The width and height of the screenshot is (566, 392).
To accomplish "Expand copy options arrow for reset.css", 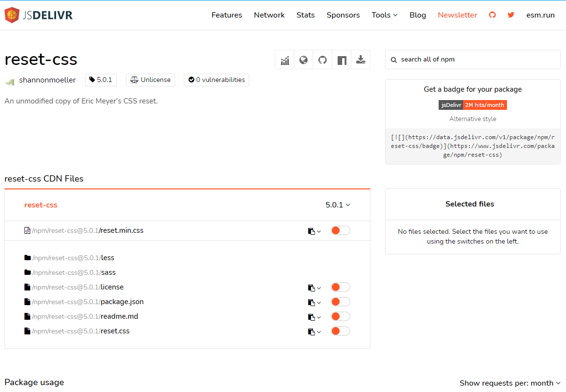I will [x=319, y=332].
